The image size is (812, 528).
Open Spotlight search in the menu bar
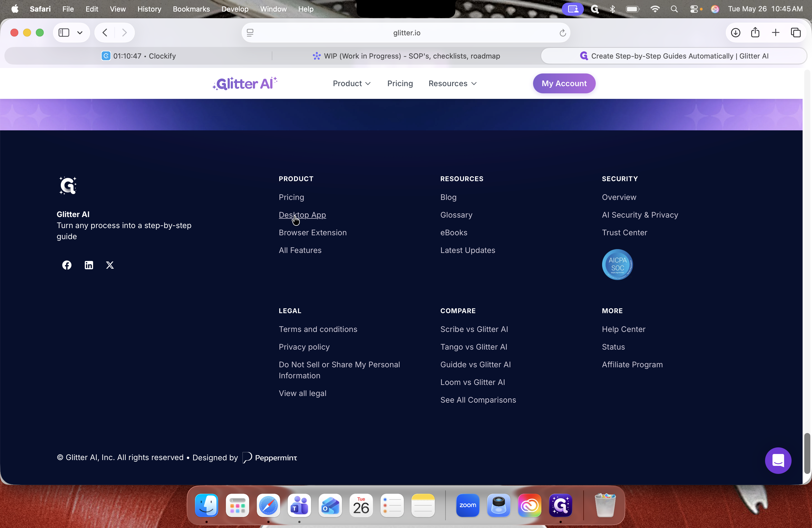click(x=674, y=9)
